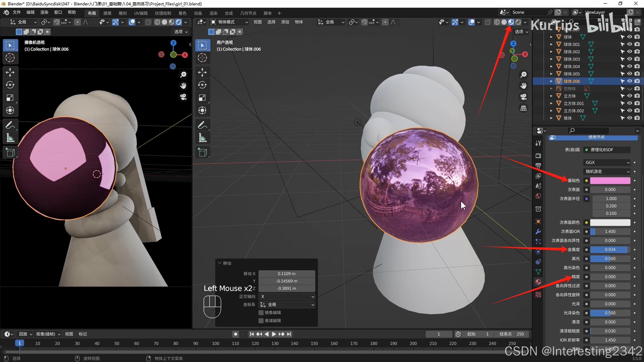Select the Rotate tool in right viewport
Viewport: 644px width, 362px height.
(x=202, y=85)
